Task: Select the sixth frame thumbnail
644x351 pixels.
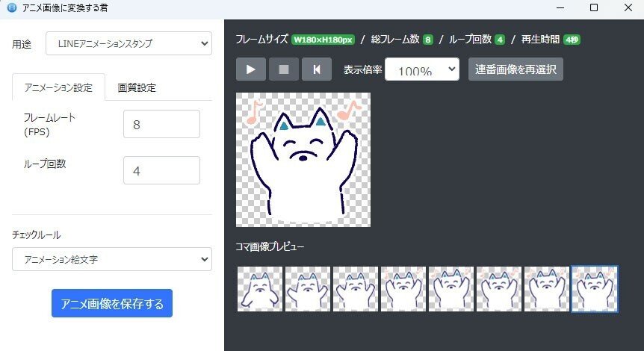Action: click(499, 288)
